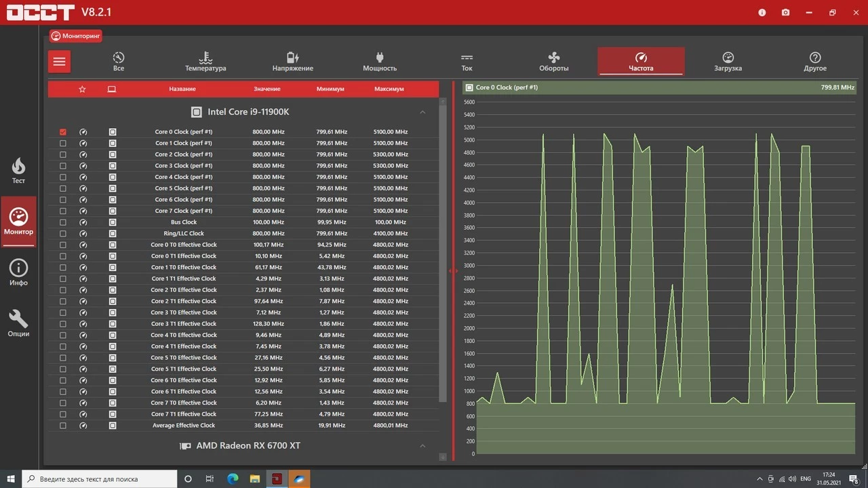Click the Core 2 T1 Effective Clock name
This screenshot has width=868, height=488.
click(x=184, y=301)
